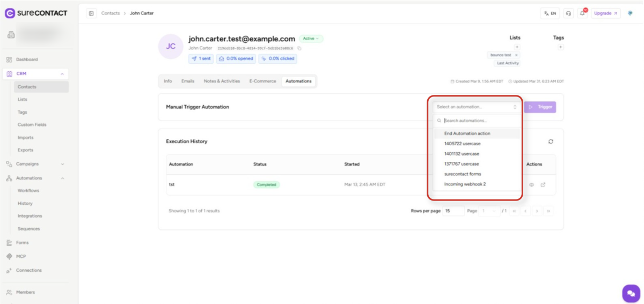Open the language selector EN

tap(550, 13)
